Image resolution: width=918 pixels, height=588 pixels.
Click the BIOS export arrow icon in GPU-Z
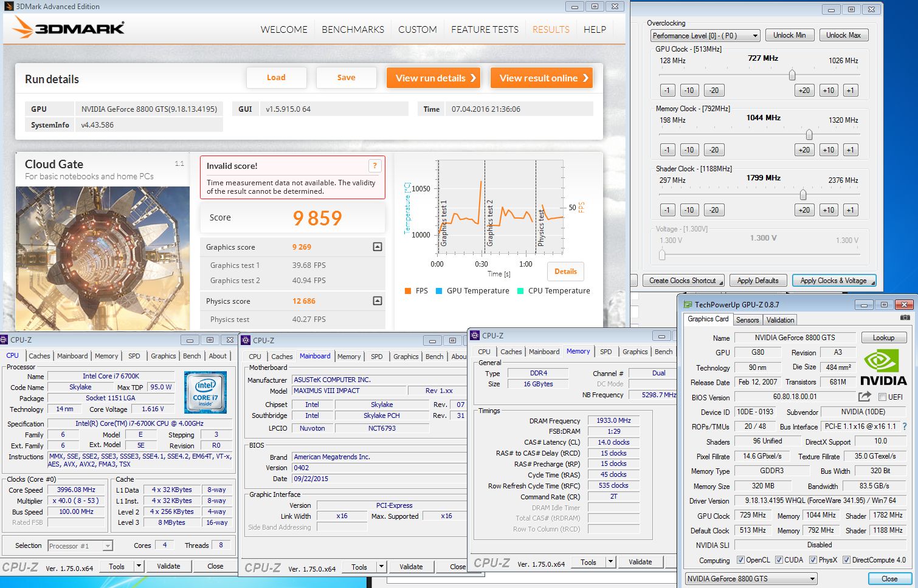[865, 397]
